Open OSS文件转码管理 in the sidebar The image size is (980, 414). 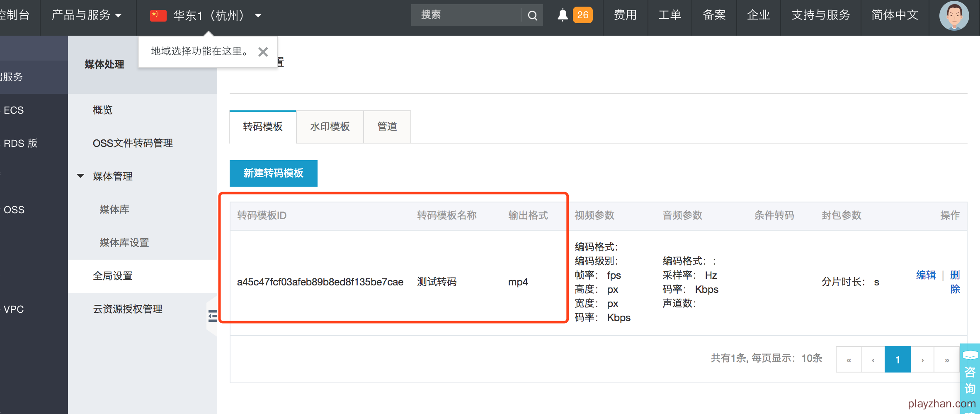[133, 143]
